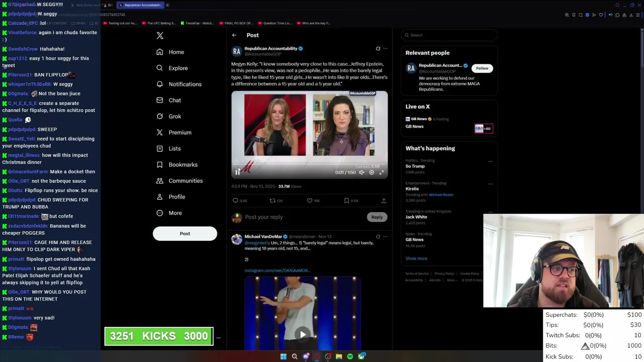Click the reply icon with 9.8K
644x362 pixels.
pyautogui.click(x=239, y=201)
